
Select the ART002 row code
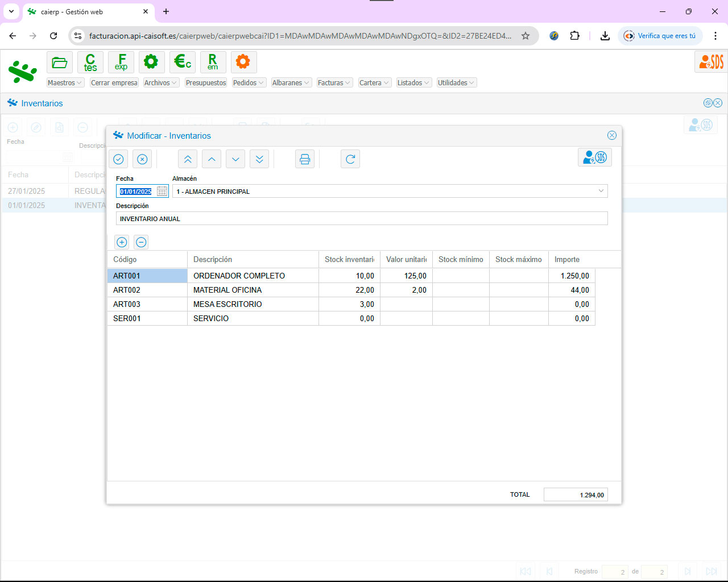click(147, 290)
